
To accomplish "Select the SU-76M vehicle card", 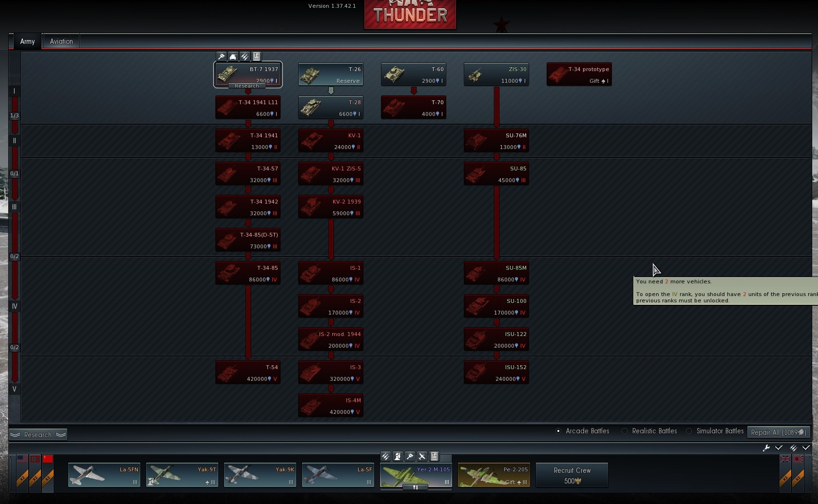I will (496, 141).
